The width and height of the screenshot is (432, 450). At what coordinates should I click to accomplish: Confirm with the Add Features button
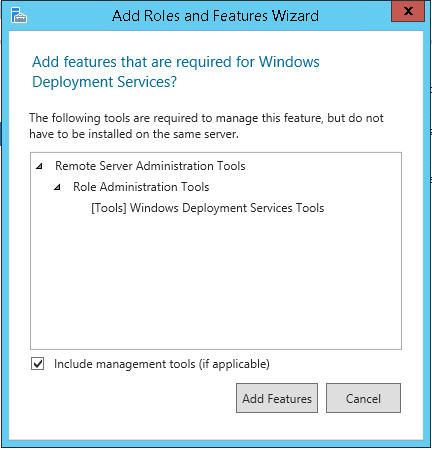click(x=277, y=398)
